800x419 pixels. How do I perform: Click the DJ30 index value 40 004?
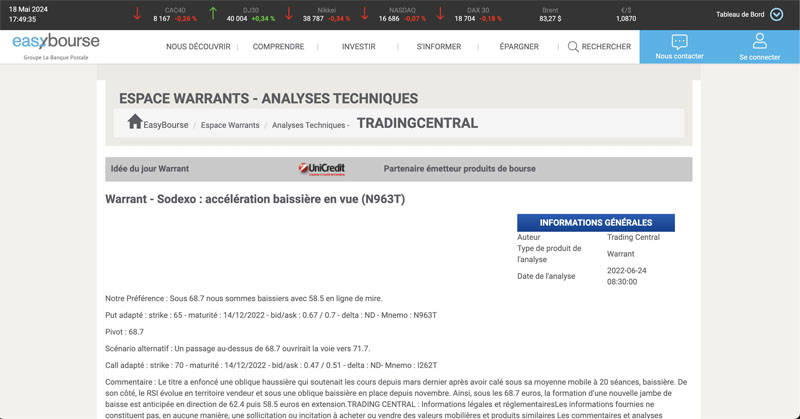tap(237, 18)
